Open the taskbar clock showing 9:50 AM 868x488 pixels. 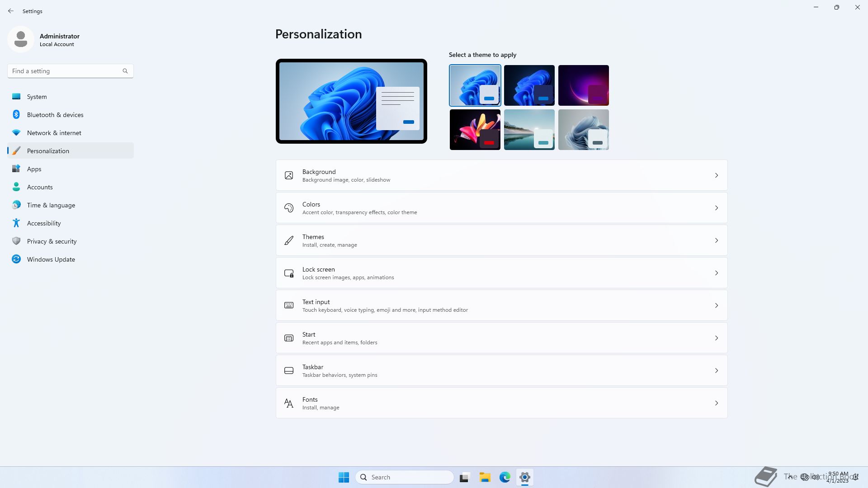click(838, 477)
